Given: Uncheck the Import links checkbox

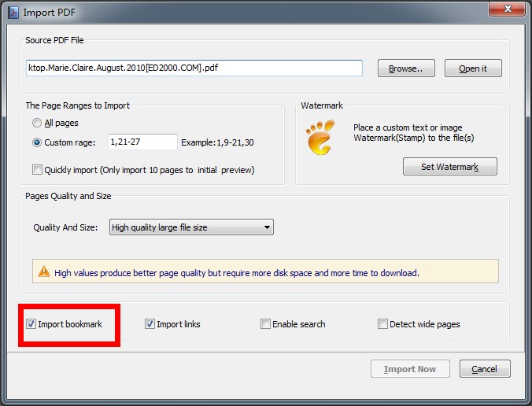Looking at the screenshot, I should click(150, 324).
